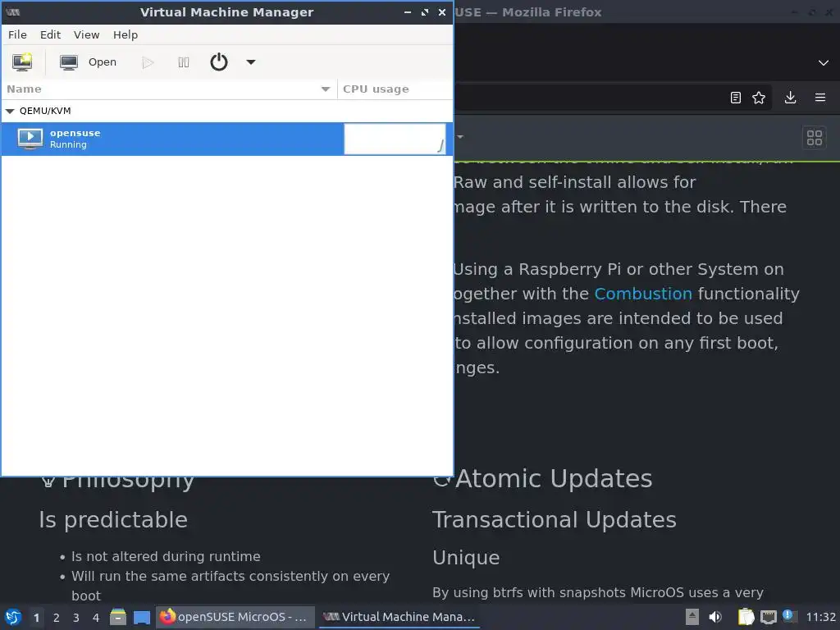The height and width of the screenshot is (630, 840).
Task: Sort by the Name column header
Action: tap(169, 89)
